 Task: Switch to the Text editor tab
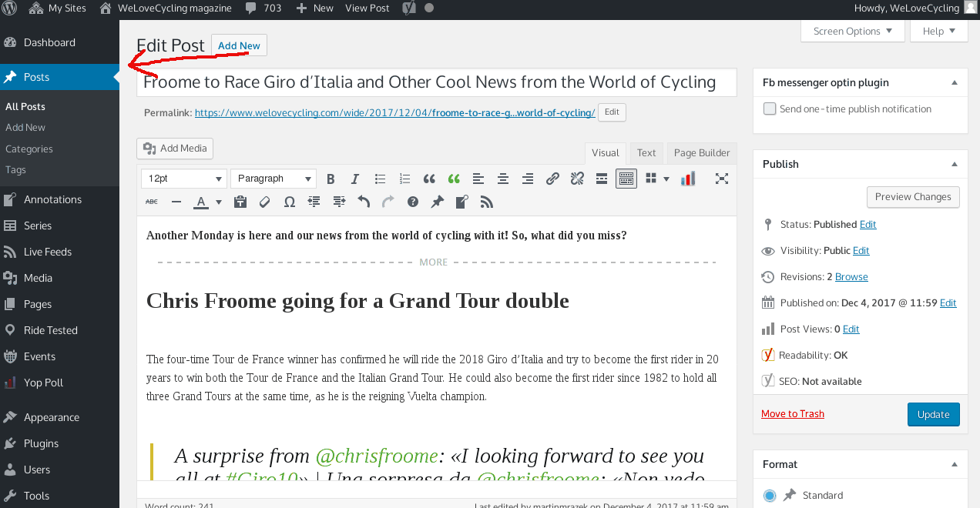[646, 152]
